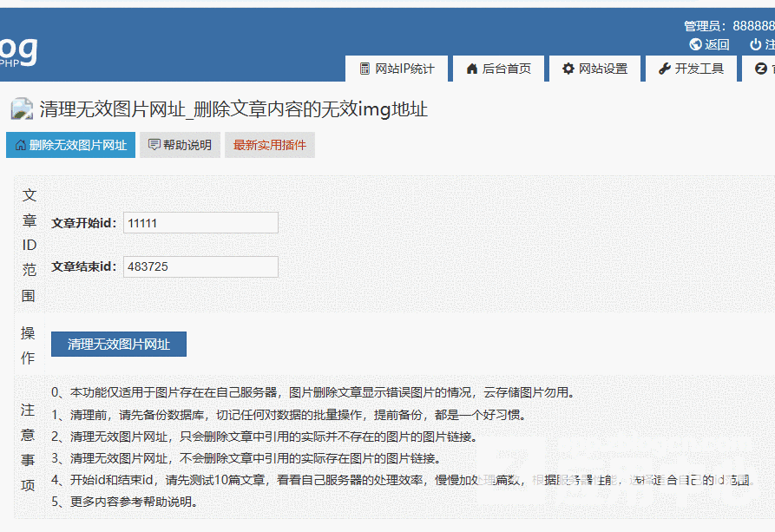
Task: Click the 文章开始id label text
Action: point(83,223)
